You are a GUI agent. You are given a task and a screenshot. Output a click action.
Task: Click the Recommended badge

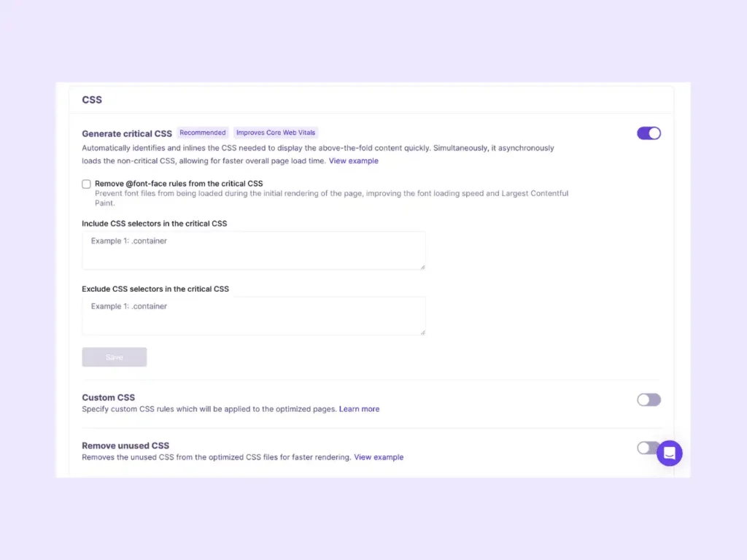(203, 133)
